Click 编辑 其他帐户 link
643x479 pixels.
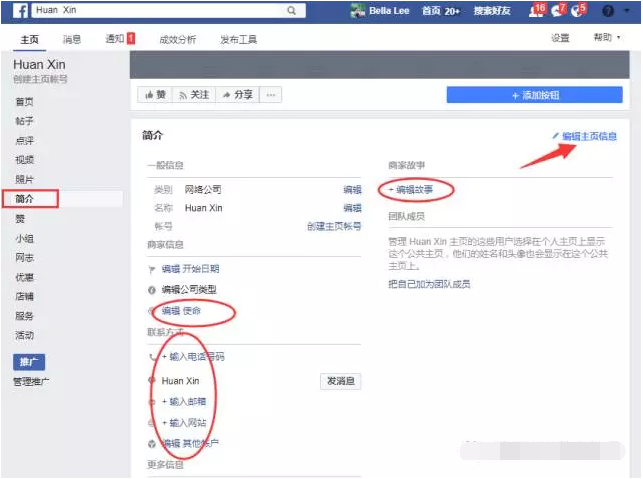190,443
